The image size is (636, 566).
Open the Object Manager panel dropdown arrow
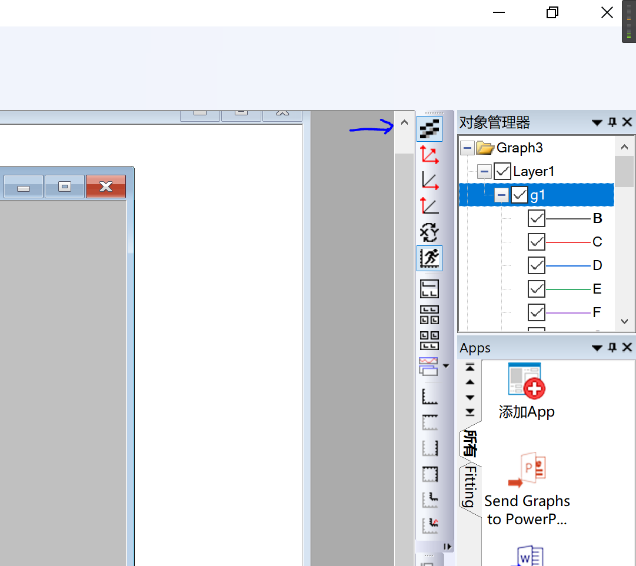597,122
